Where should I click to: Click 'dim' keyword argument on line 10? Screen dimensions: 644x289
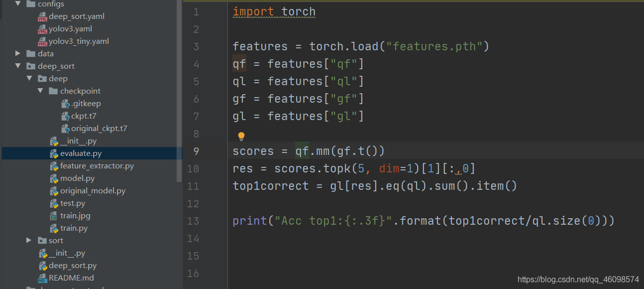[389, 168]
